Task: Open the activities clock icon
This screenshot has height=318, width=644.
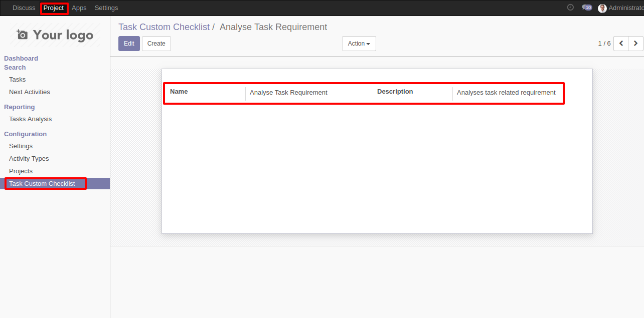Action: pyautogui.click(x=570, y=8)
